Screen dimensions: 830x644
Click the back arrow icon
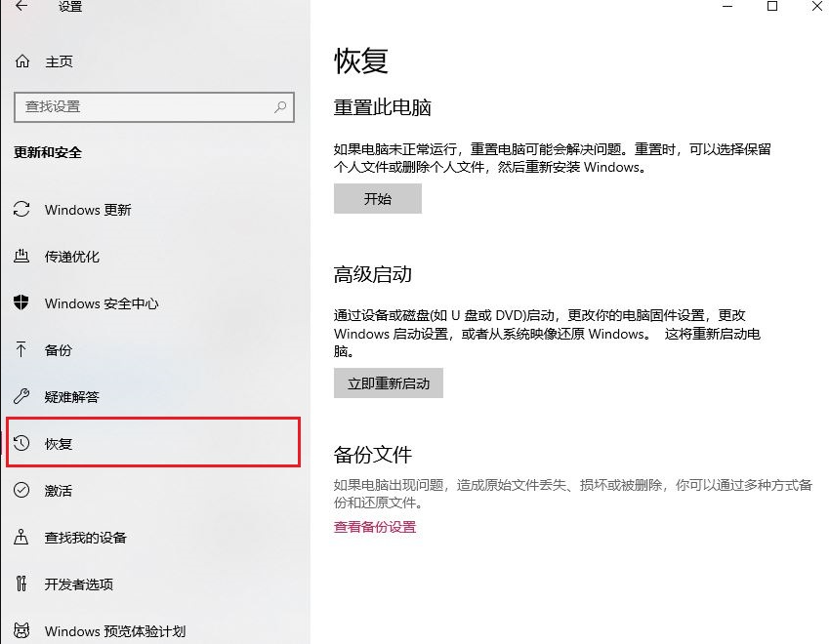tap(21, 6)
